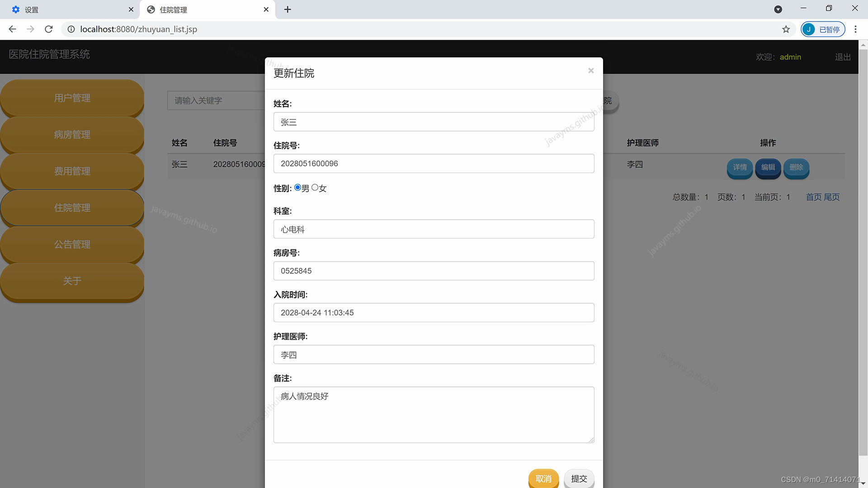Click the 住院号 column header
Viewport: 868px width, 488px height.
click(225, 143)
